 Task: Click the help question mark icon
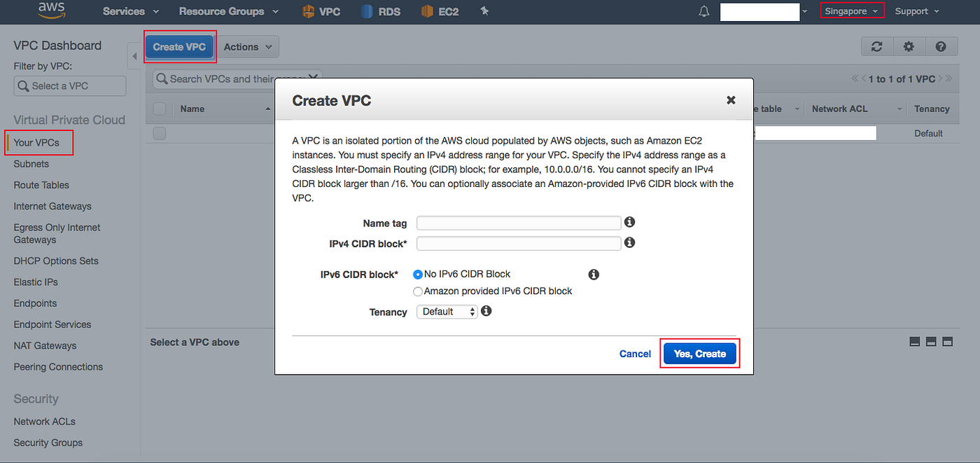click(x=941, y=46)
